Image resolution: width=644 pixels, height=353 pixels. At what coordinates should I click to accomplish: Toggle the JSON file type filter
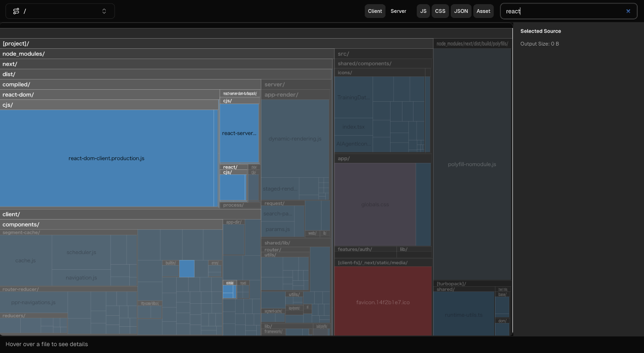(461, 11)
